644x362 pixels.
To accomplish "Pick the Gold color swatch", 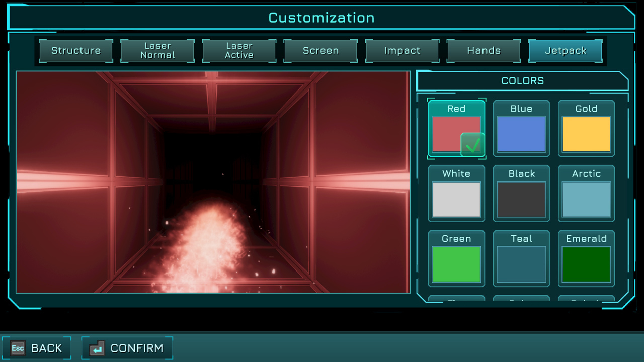I will [586, 134].
